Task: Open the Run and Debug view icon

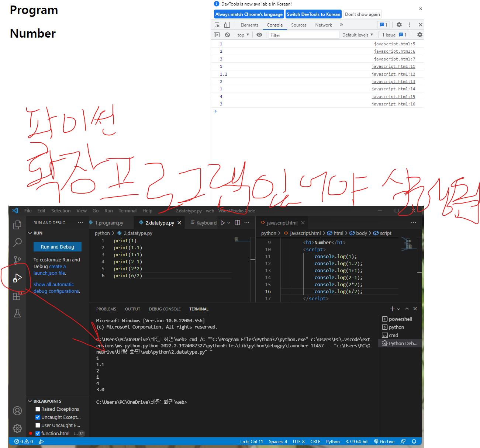Action: (x=17, y=278)
